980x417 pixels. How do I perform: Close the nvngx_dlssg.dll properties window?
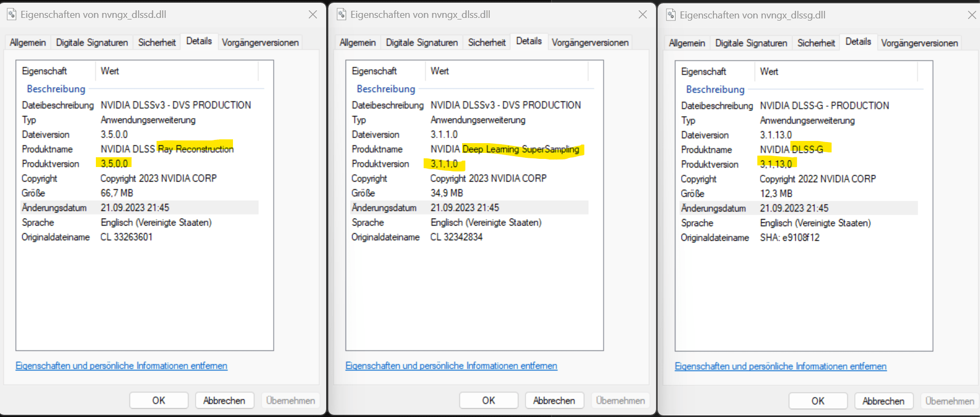972,15
